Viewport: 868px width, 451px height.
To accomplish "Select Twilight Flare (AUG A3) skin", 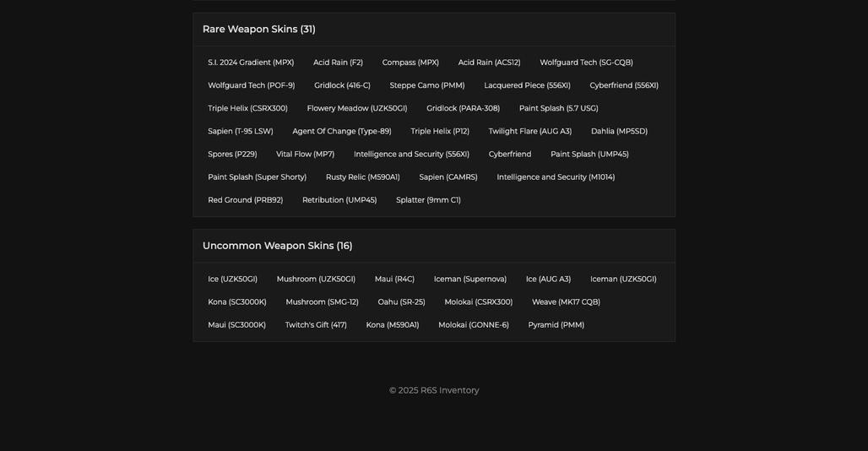I will [529, 131].
